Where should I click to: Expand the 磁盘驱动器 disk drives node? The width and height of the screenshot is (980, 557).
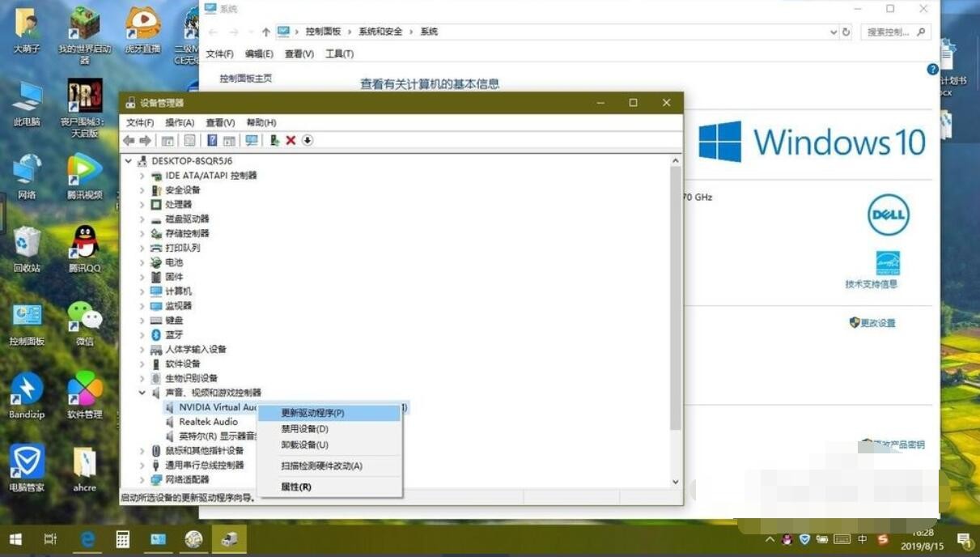(142, 219)
